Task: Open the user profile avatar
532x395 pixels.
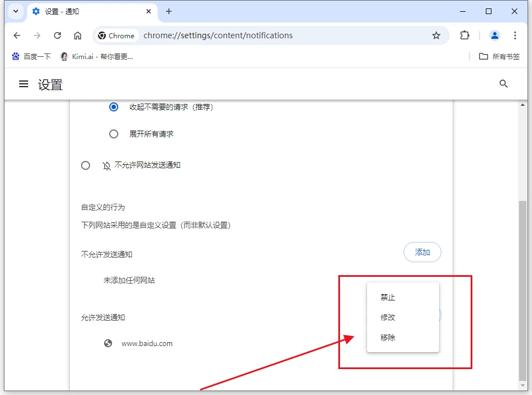Action: tap(494, 35)
